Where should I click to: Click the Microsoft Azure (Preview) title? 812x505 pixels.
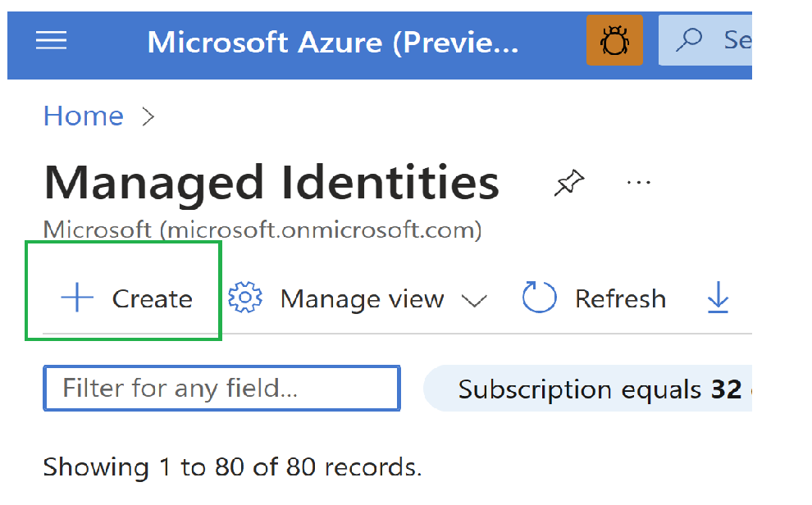332,41
